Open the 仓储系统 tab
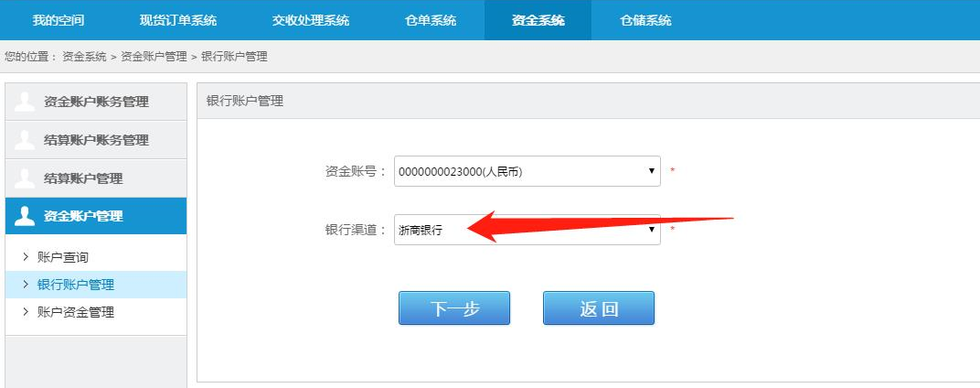This screenshot has width=980, height=388. [x=645, y=20]
